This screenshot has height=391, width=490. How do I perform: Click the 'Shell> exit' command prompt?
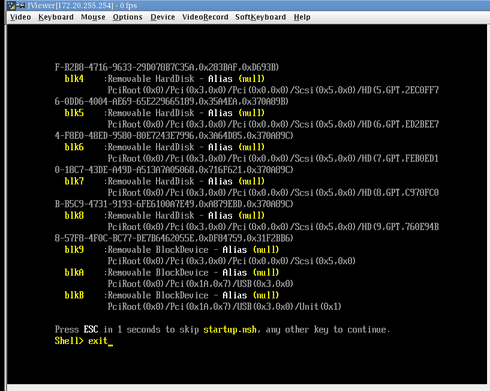[x=84, y=341]
